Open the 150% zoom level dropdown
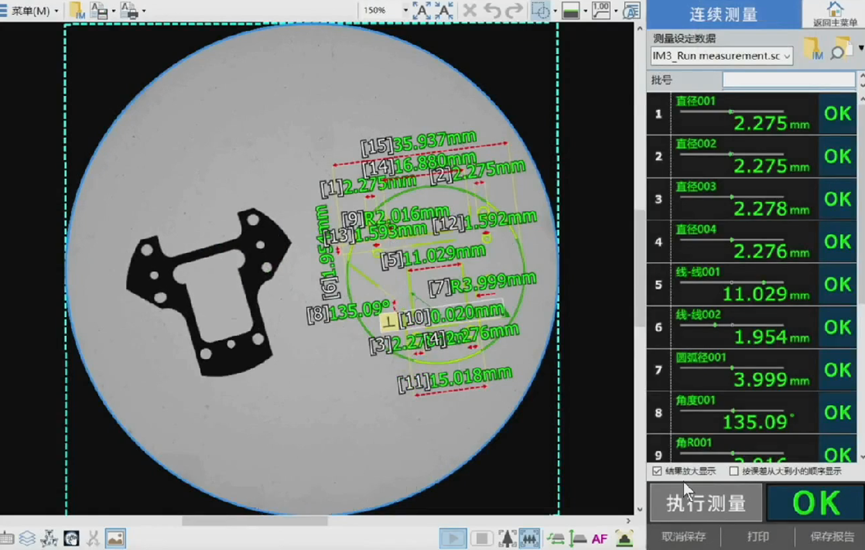This screenshot has width=865, height=550. [x=405, y=11]
